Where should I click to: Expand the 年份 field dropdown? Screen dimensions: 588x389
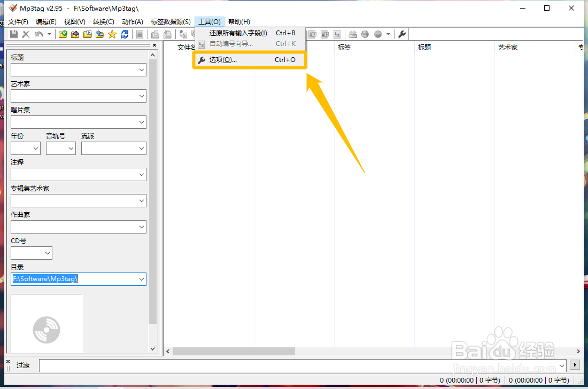click(x=36, y=149)
